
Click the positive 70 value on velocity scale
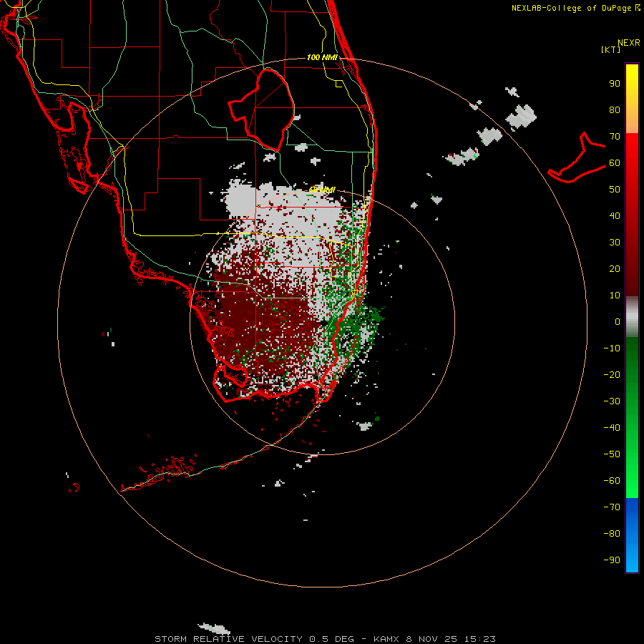615,137
